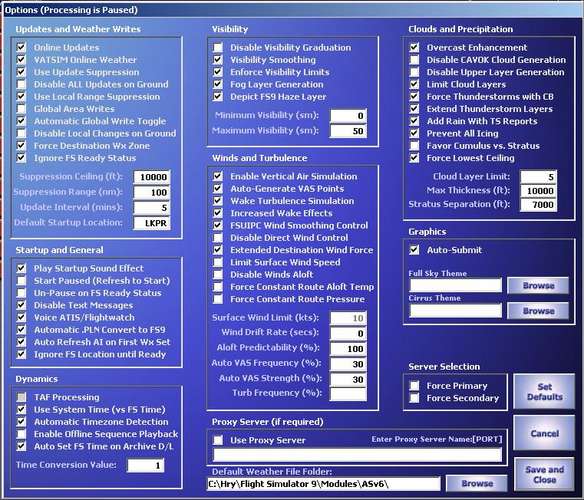
Task: Uncheck Ignore FS Location until Ready
Action: 21,354
